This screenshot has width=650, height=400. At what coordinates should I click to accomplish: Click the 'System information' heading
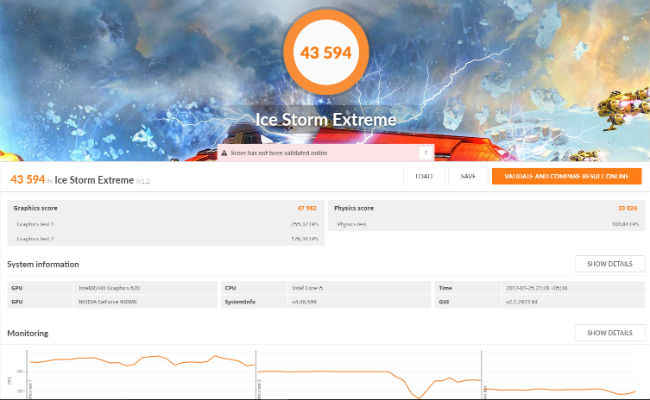coord(43,264)
